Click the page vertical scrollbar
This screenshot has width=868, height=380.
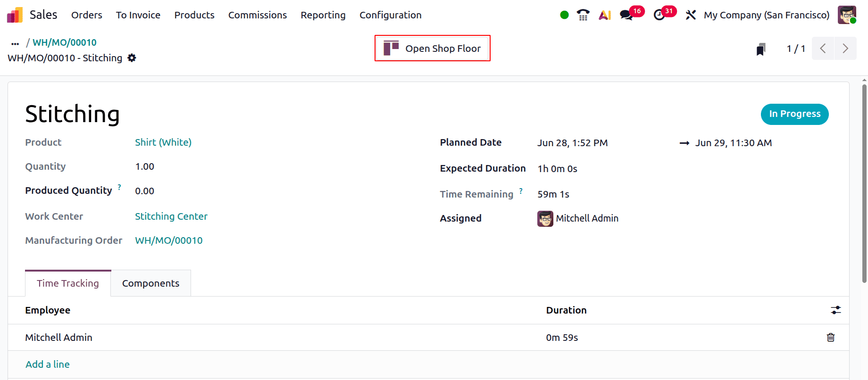[x=864, y=184]
